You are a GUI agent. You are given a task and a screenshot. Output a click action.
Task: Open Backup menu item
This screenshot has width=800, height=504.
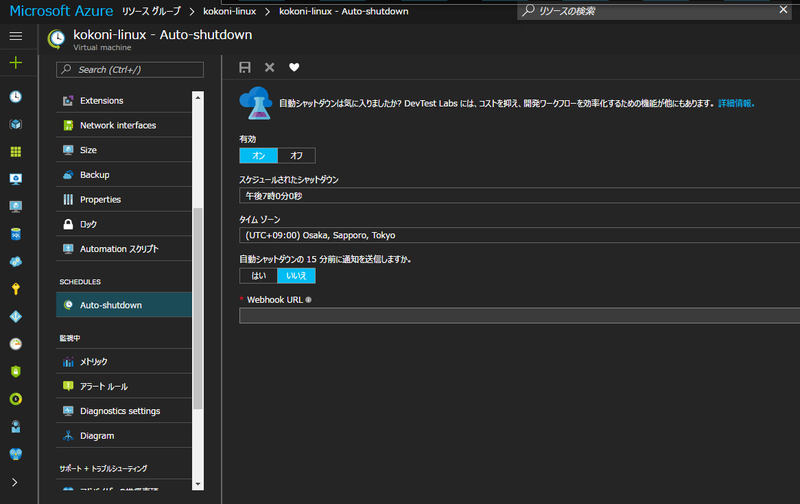click(124, 174)
